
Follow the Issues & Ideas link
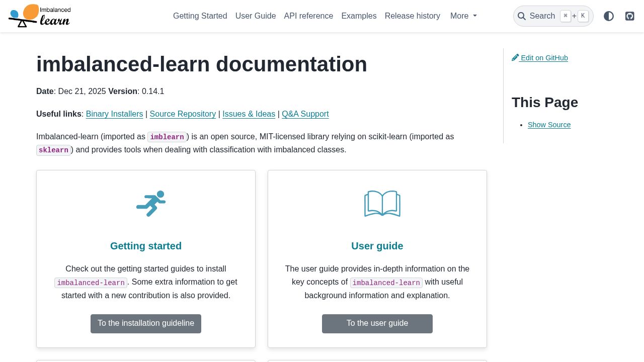click(249, 114)
